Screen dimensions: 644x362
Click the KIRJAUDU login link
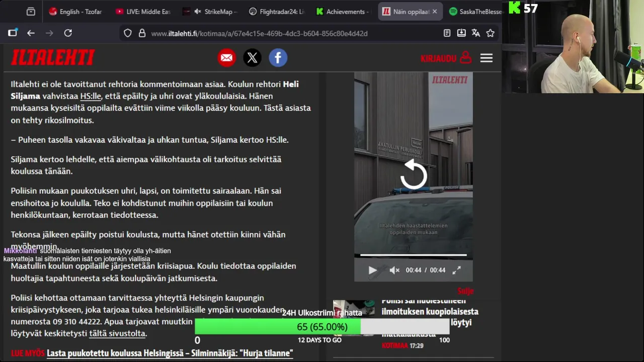(438, 58)
